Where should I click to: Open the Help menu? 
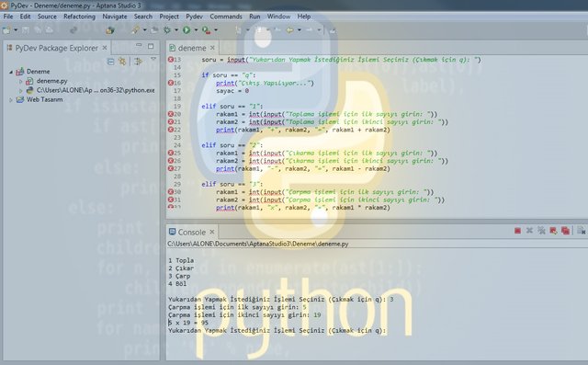pos(304,17)
